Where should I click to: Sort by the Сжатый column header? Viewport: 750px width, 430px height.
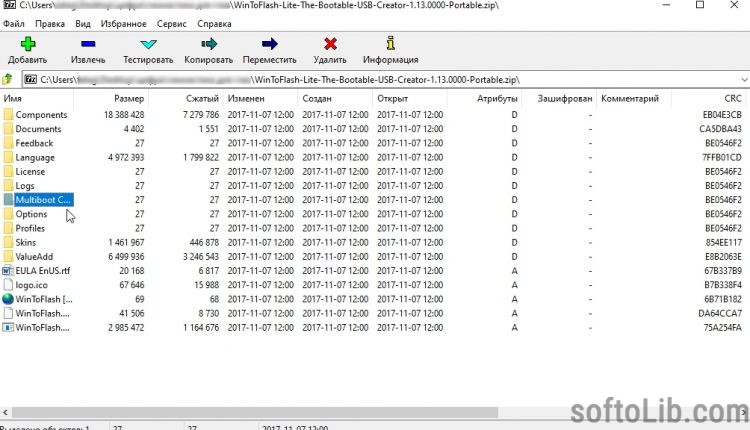point(186,99)
